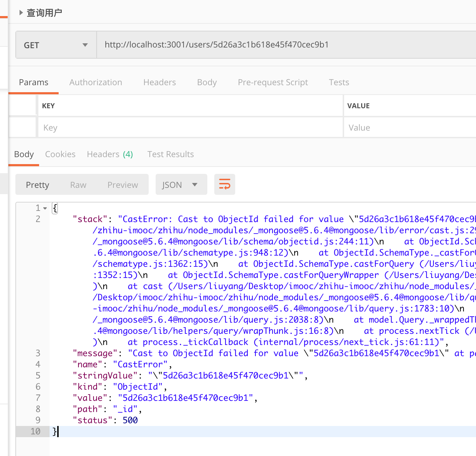476x456 pixels.
Task: Select the response Body tab
Action: (24, 154)
